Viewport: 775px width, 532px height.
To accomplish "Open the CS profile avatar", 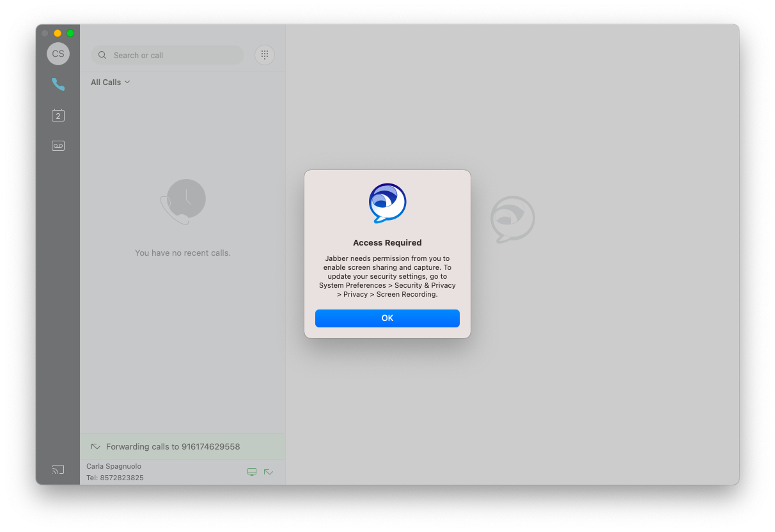I will (x=58, y=54).
